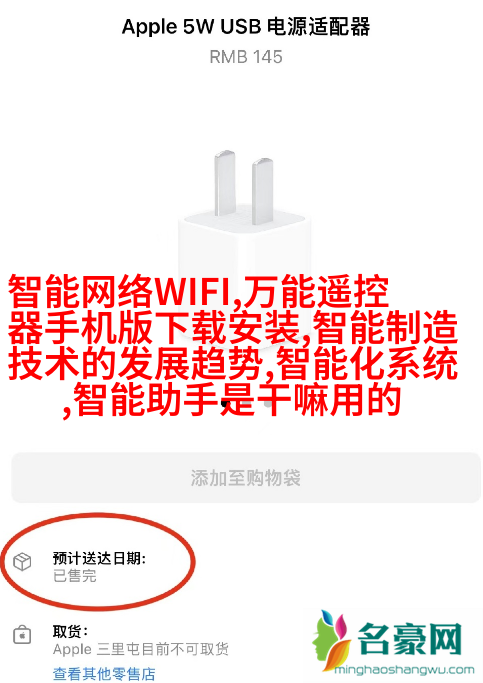Screen dimensions: 483x683
Task: Click the left prong of the adapter
Action: click(225, 183)
